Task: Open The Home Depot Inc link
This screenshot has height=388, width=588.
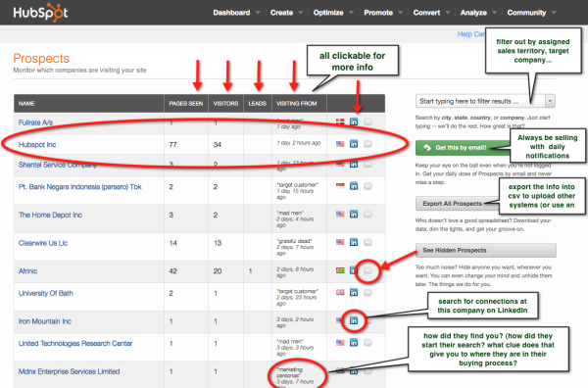Action: point(50,215)
